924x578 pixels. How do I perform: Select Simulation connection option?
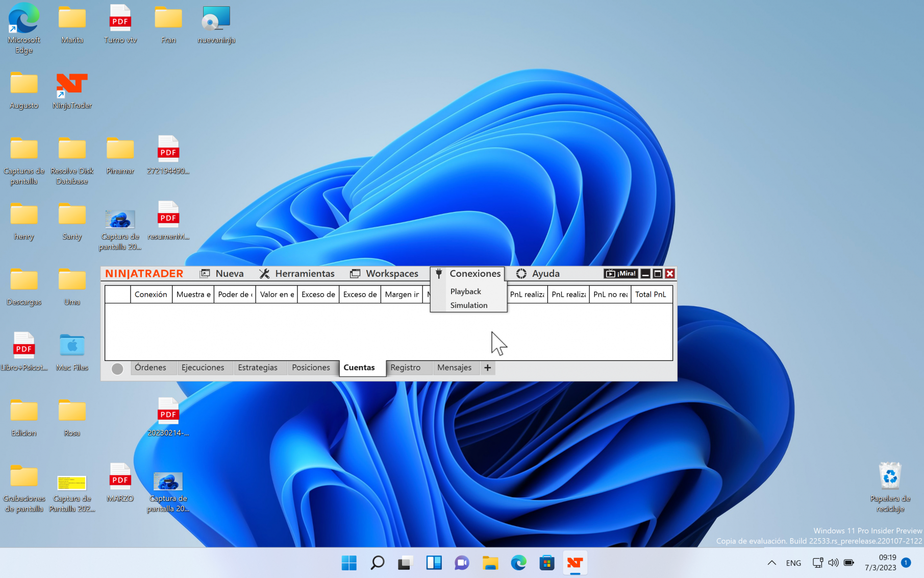pos(468,305)
